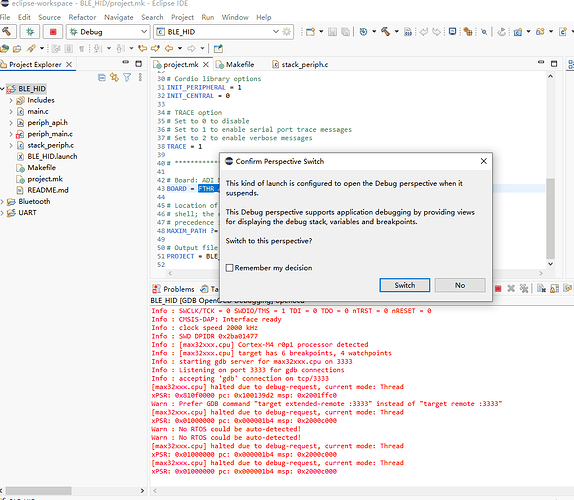Click Collapse All in Project Explorer

click(x=102, y=78)
